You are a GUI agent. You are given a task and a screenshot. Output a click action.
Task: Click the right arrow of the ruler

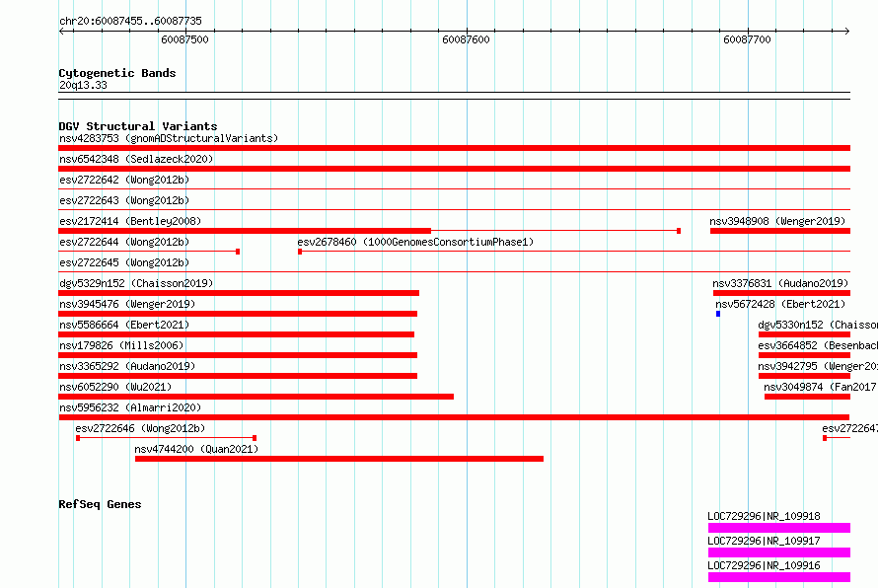pos(847,31)
